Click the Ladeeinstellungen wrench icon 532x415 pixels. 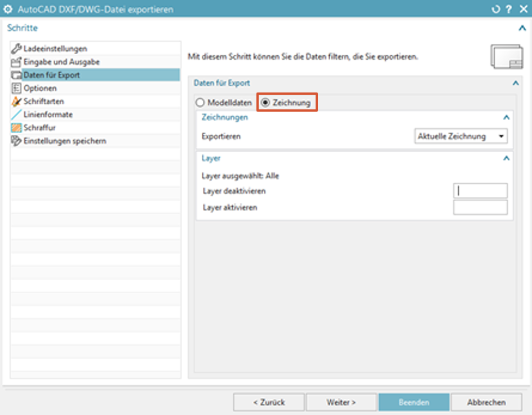tap(16, 49)
